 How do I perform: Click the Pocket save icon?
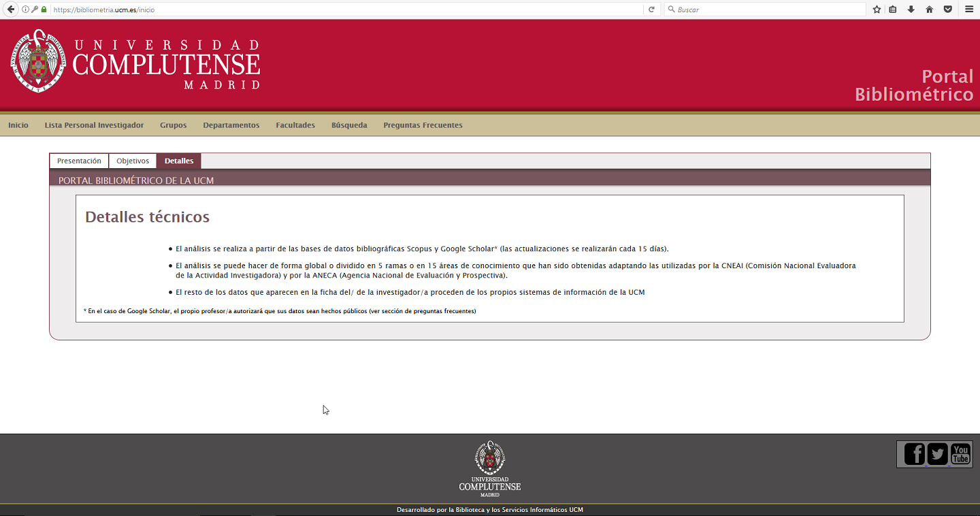pyautogui.click(x=948, y=10)
